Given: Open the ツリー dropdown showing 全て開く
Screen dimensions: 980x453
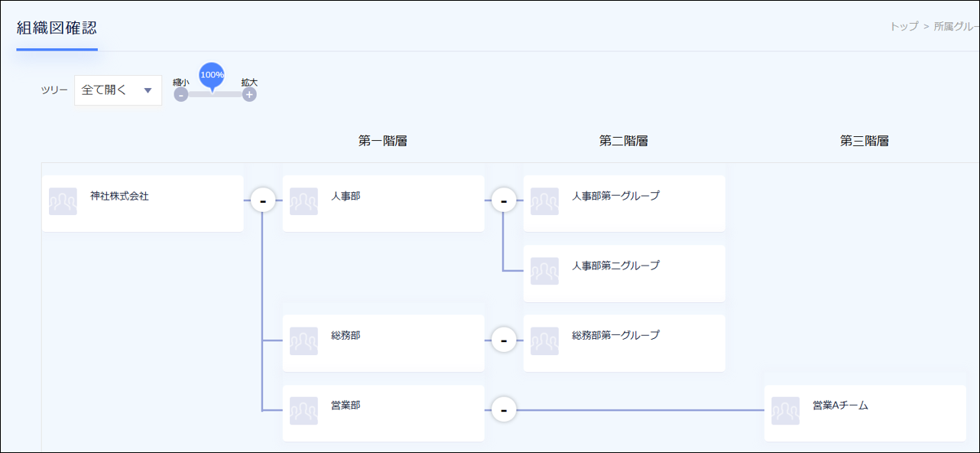Looking at the screenshot, I should pos(118,90).
